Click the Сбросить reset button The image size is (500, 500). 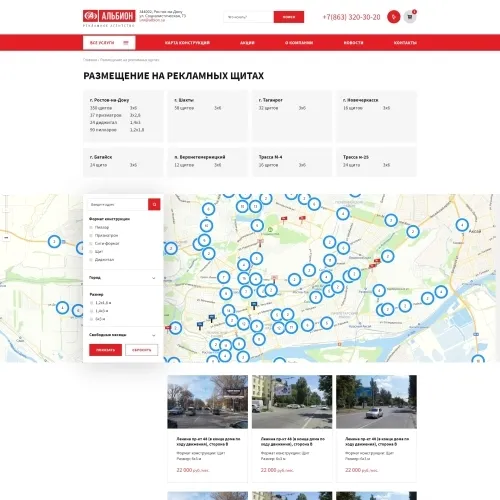click(141, 350)
